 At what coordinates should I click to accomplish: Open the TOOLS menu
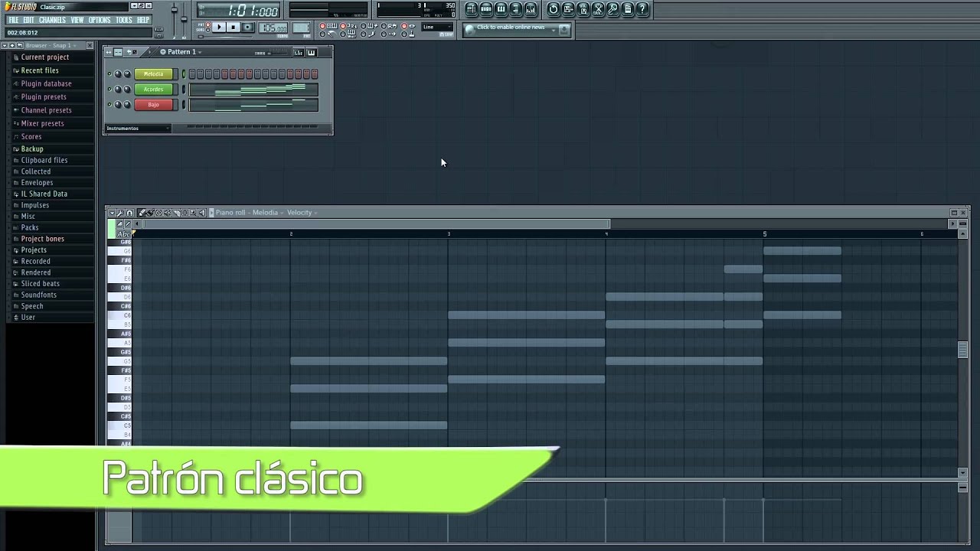click(x=124, y=20)
